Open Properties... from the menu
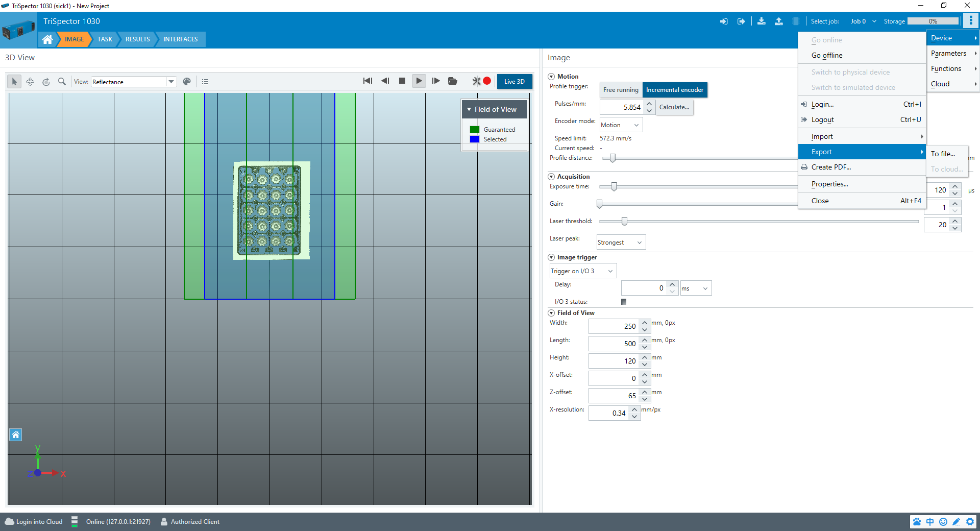Viewport: 980px width, 531px height. (x=862, y=184)
